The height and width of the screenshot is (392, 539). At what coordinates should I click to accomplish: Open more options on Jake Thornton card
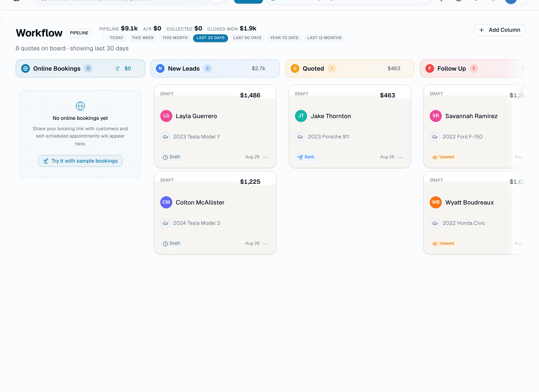click(400, 157)
